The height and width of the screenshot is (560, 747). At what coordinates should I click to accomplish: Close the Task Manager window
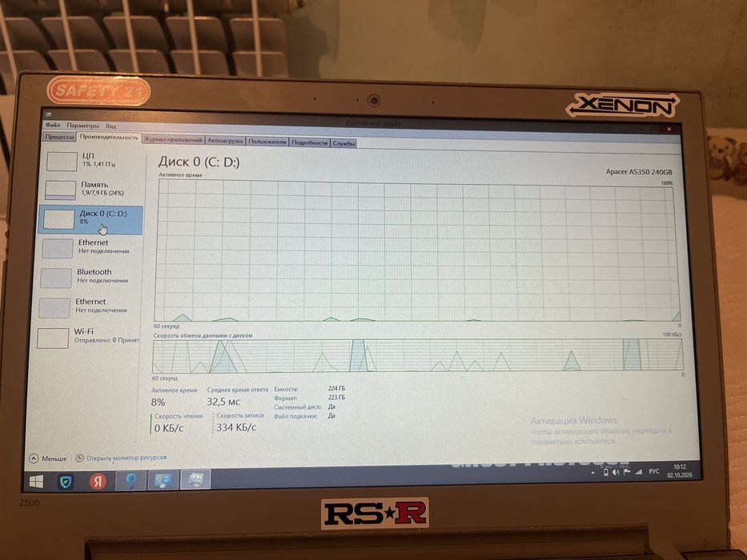coord(669,129)
